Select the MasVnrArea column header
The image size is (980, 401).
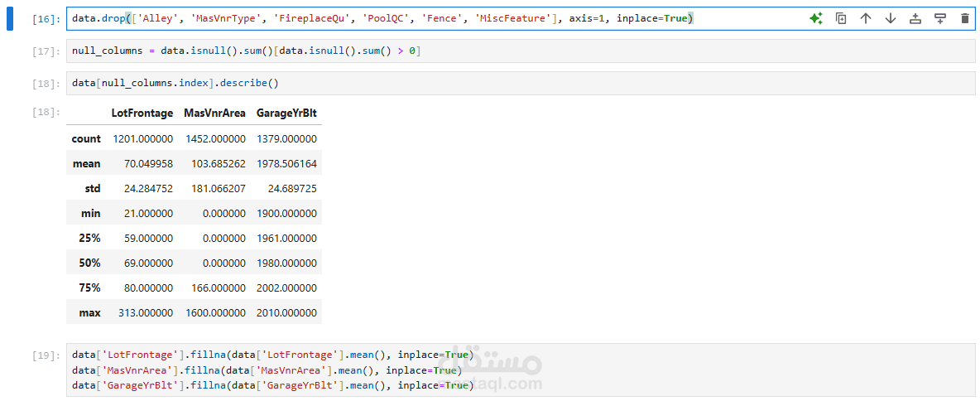pos(214,114)
